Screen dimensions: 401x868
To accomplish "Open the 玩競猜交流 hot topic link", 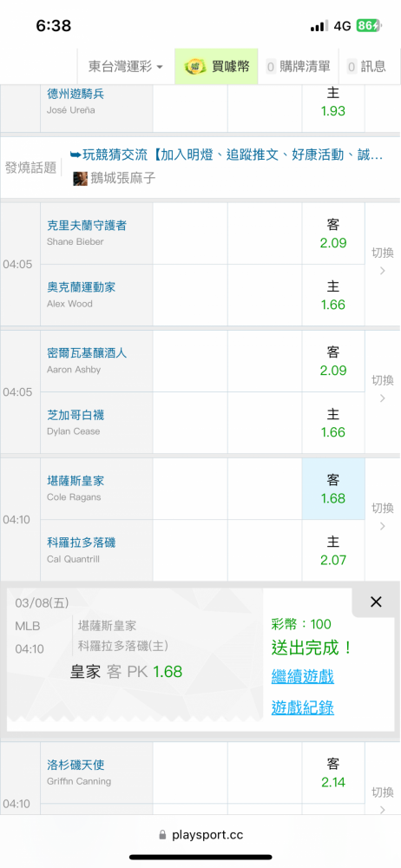I will (226, 155).
